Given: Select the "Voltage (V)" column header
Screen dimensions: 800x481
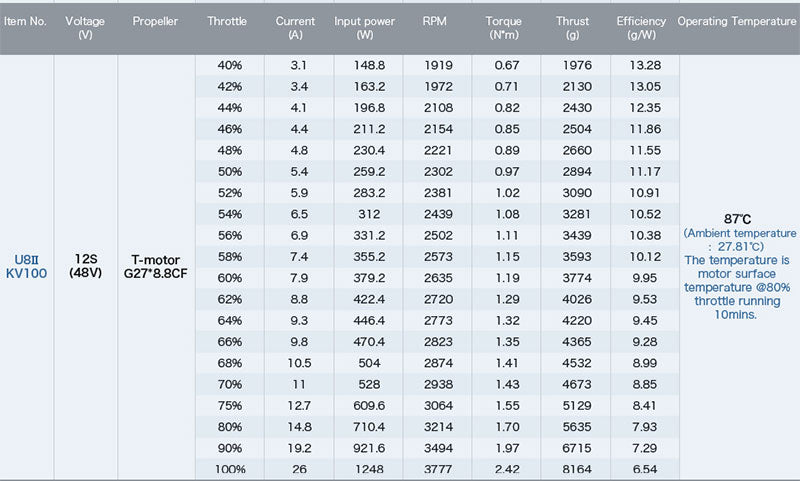Looking at the screenshot, I should click(x=84, y=27).
